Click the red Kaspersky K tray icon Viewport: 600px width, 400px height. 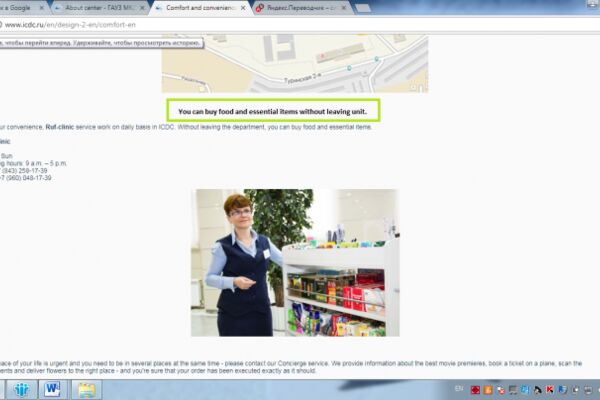549,390
